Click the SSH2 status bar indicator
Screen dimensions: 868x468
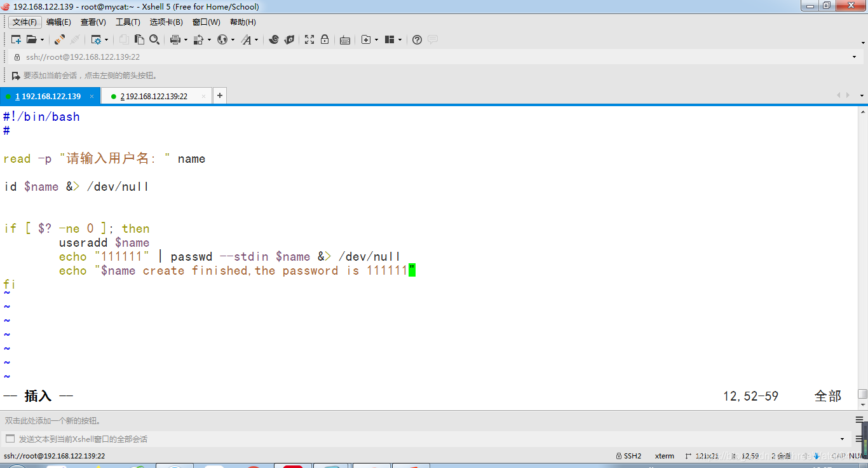(628, 456)
